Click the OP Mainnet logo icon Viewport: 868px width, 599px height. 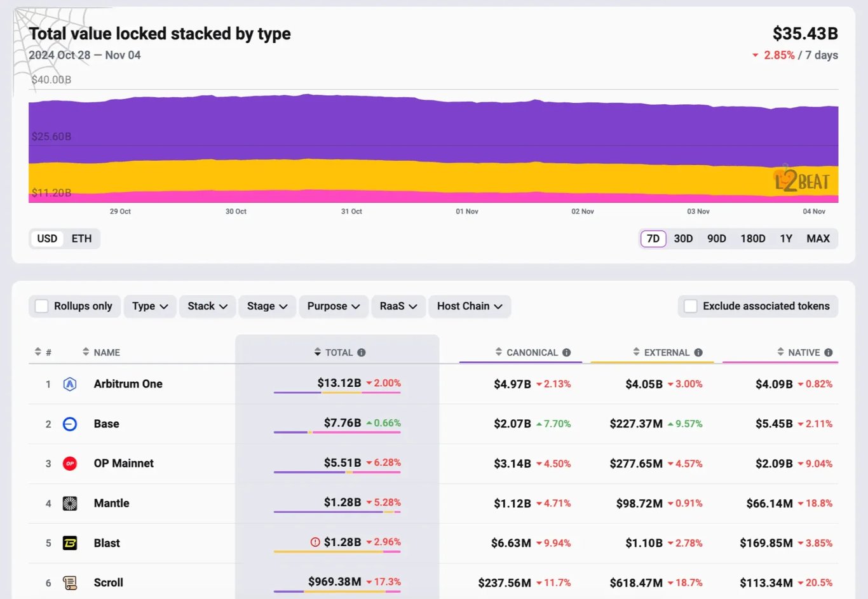pos(70,464)
